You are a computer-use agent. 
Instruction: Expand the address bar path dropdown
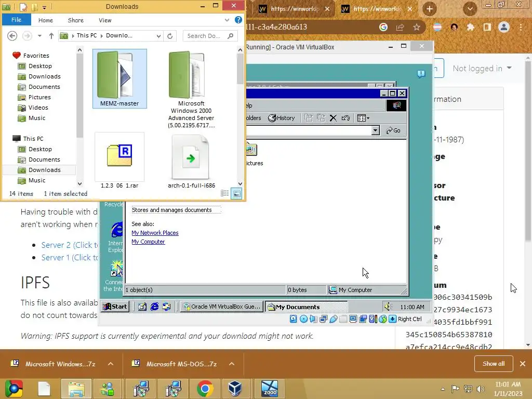point(158,36)
